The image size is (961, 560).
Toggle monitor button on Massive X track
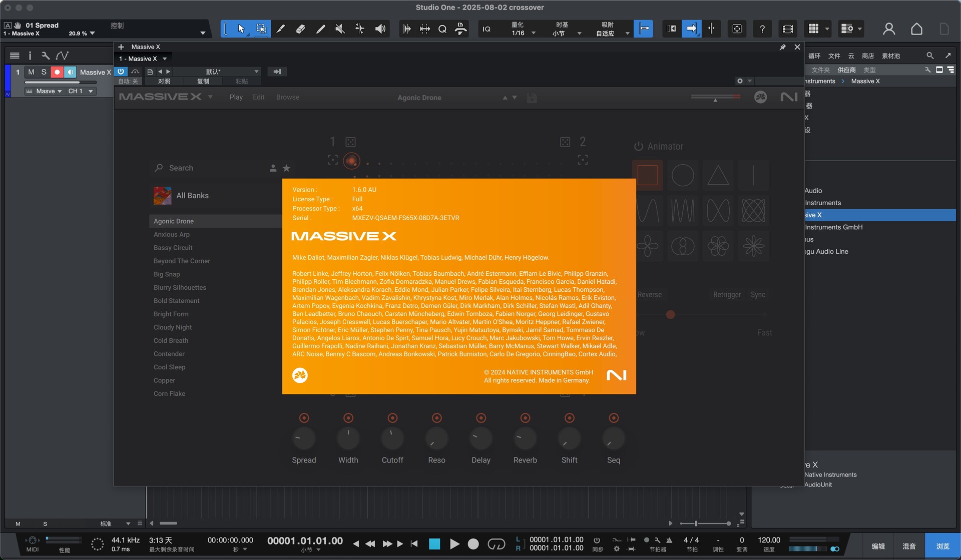point(70,72)
